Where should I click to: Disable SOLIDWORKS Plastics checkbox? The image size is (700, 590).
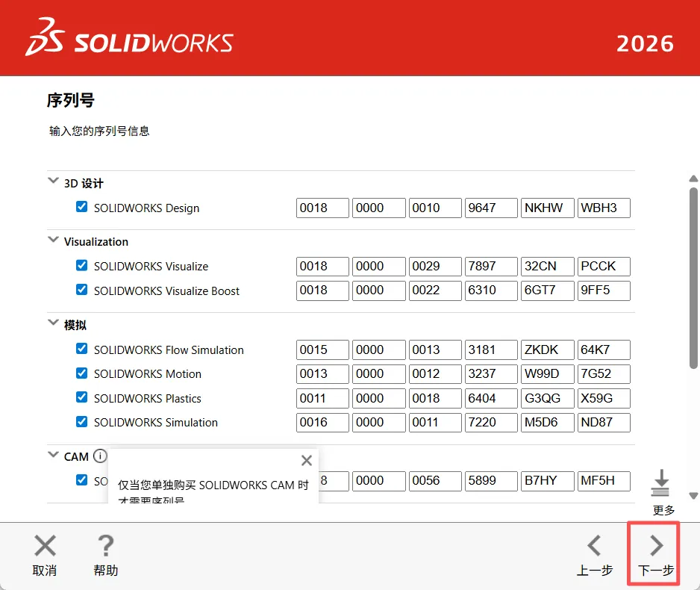pyautogui.click(x=81, y=397)
